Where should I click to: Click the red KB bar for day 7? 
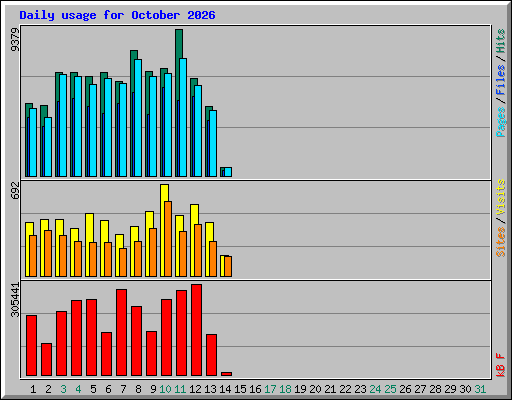click(121, 333)
